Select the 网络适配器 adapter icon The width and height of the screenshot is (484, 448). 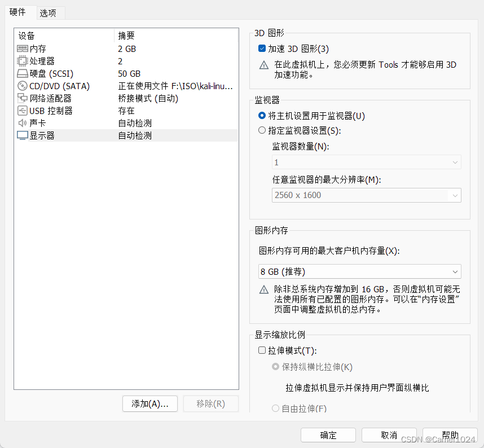pos(23,98)
